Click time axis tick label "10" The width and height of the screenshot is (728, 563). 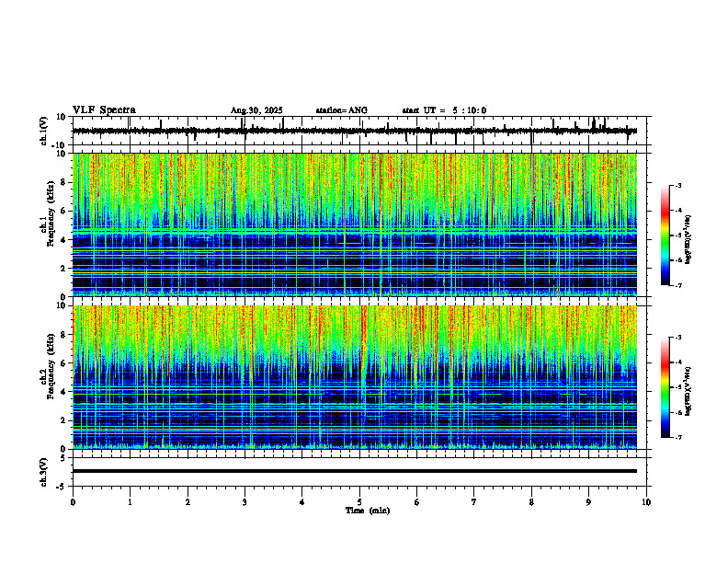(646, 502)
